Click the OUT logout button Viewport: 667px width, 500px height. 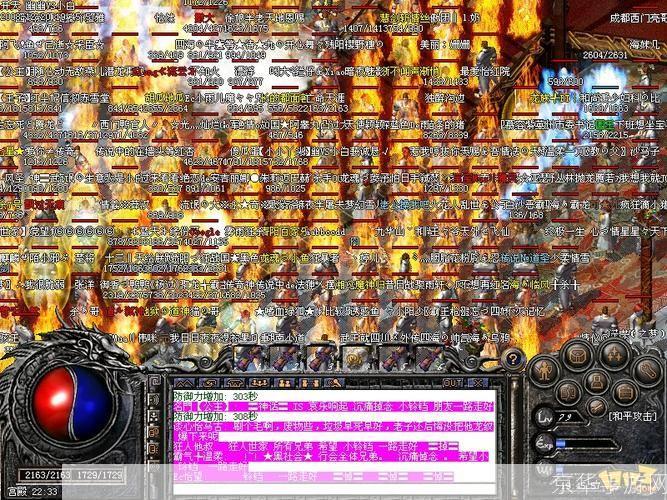tap(453, 383)
